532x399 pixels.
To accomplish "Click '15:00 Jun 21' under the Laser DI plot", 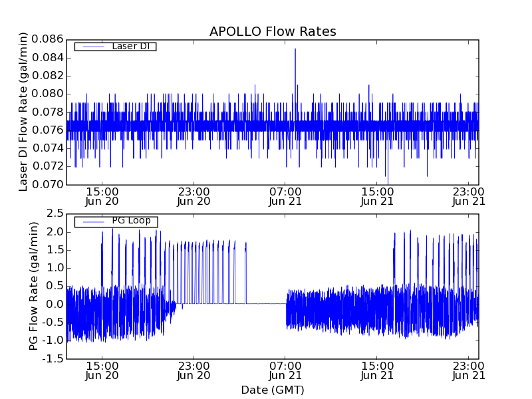I will (x=377, y=196).
